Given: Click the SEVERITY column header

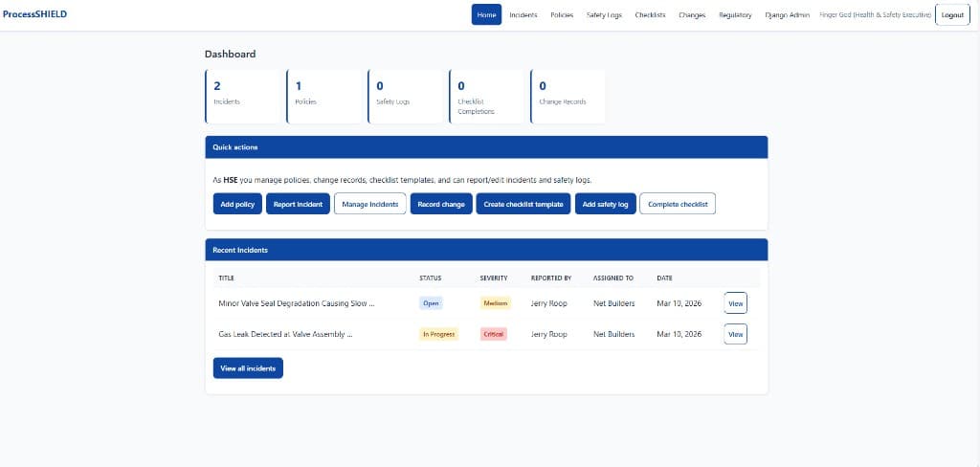Looking at the screenshot, I should click(x=494, y=278).
